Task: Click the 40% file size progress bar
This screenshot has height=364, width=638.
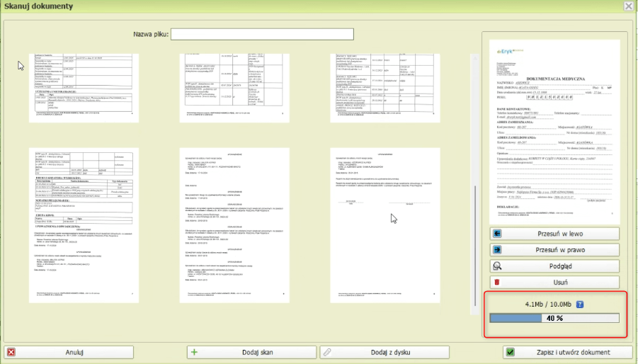Action: [x=554, y=319]
